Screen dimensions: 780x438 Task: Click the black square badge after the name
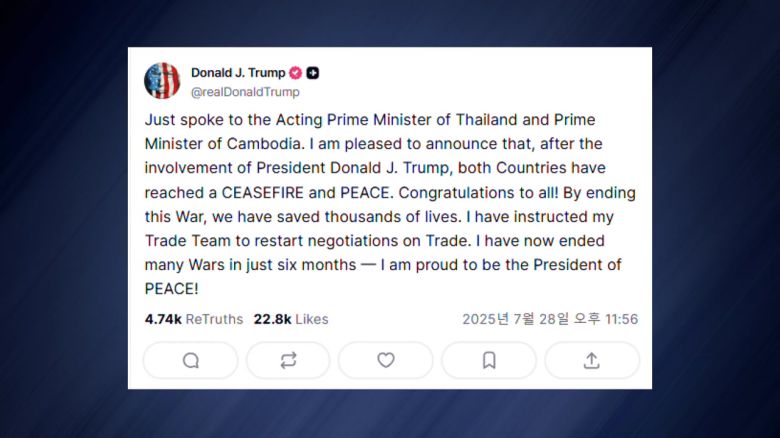click(x=313, y=73)
